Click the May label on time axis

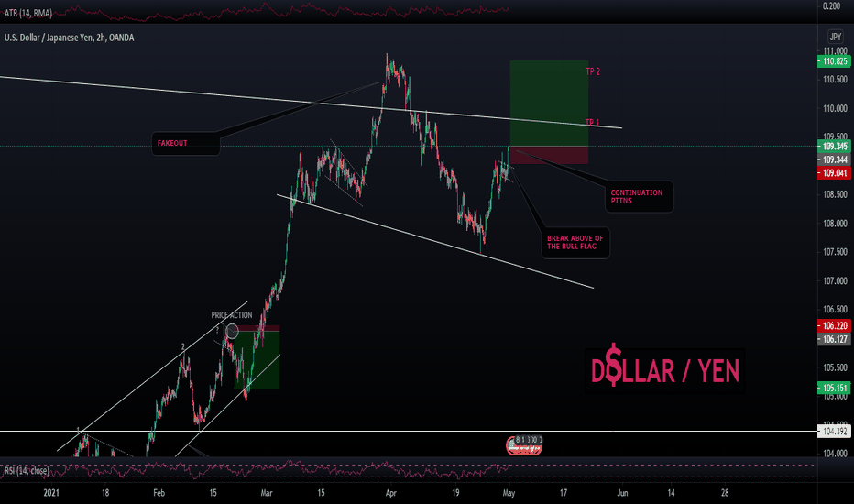509,493
